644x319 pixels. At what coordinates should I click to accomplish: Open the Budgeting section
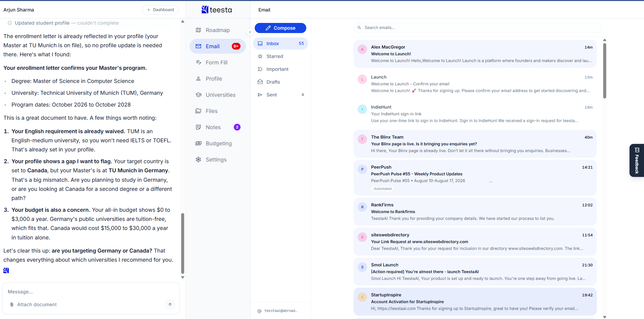click(x=218, y=143)
